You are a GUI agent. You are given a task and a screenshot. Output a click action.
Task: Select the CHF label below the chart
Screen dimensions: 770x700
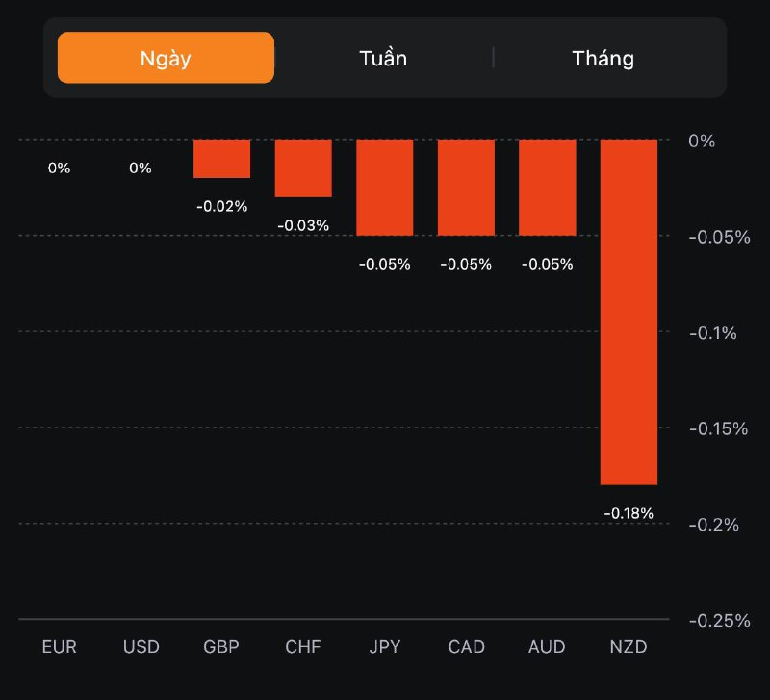(303, 646)
